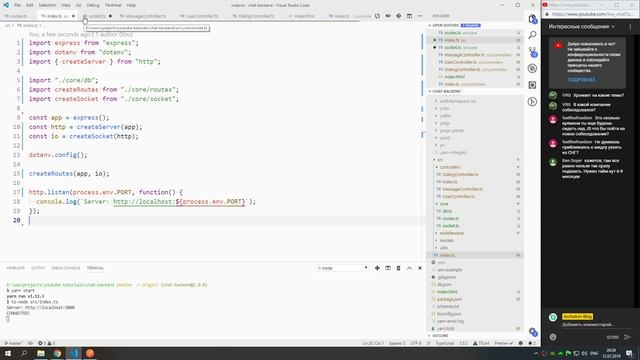Switch to the Debug Console tab

coord(65,268)
